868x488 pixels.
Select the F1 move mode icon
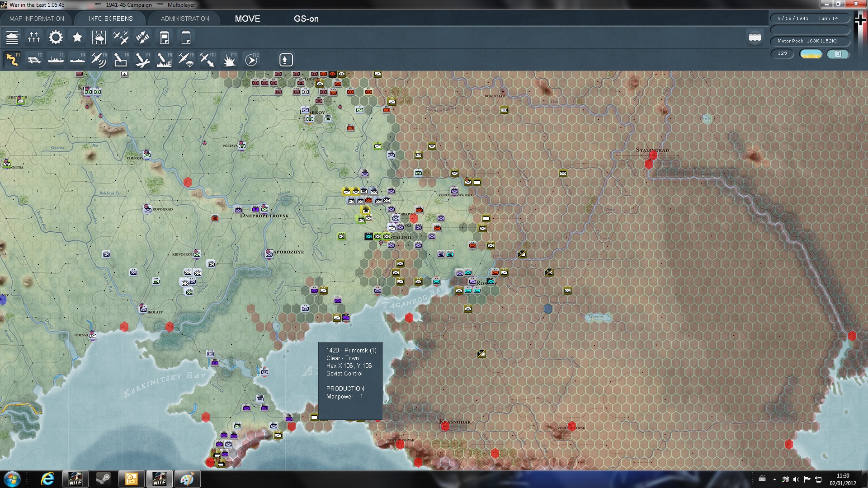click(x=12, y=60)
